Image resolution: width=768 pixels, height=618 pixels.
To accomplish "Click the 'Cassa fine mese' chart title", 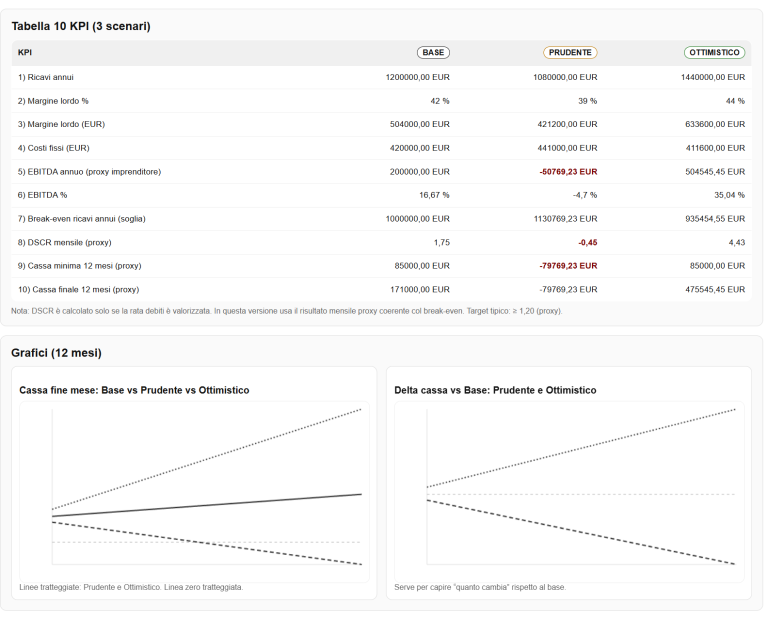I will coord(134,390).
